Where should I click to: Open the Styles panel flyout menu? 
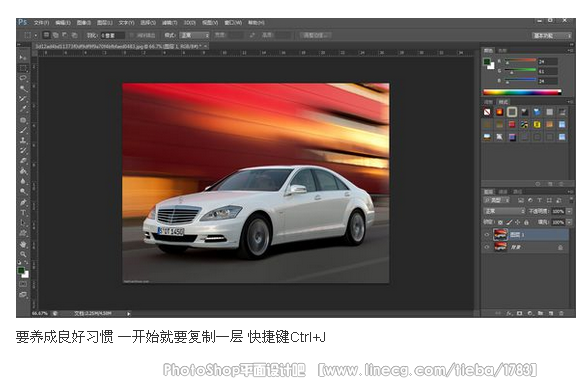570,102
